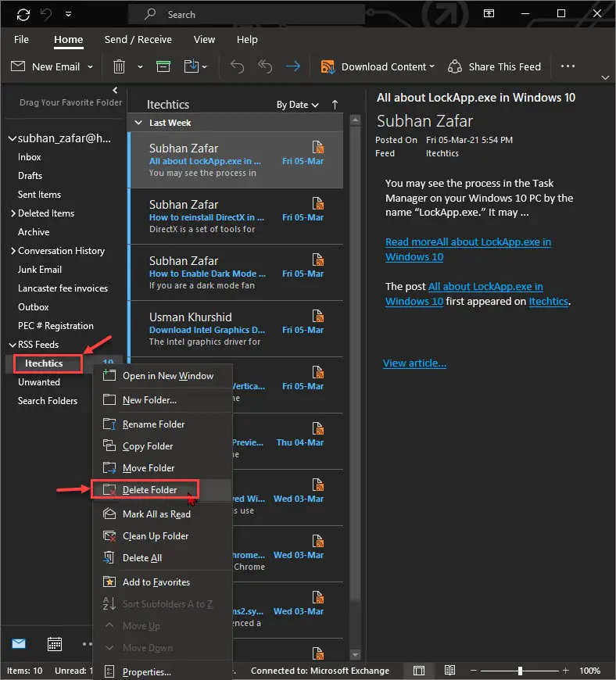Viewport: 616px width, 680px height.
Task: Click the Read more LockApp.exe link
Action: pos(468,249)
